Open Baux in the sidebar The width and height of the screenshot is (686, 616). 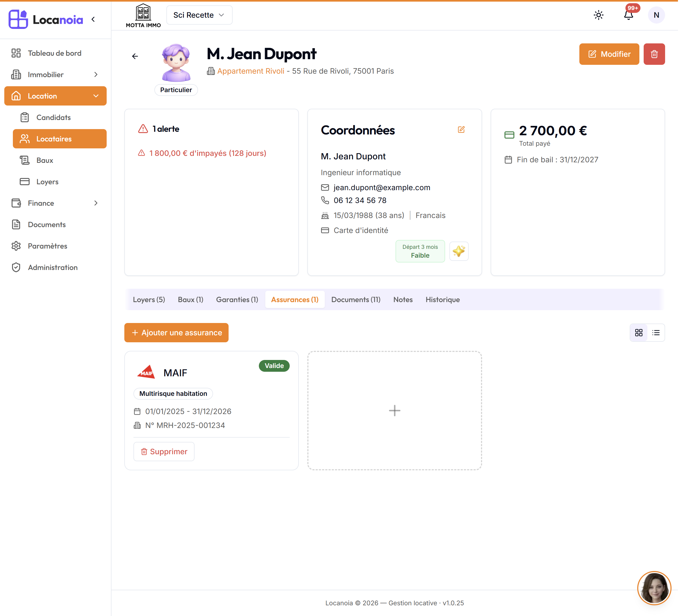coord(59,160)
